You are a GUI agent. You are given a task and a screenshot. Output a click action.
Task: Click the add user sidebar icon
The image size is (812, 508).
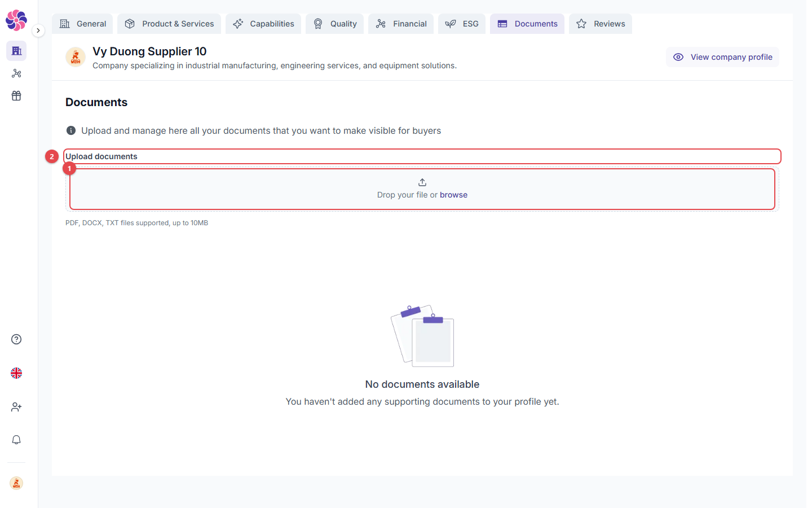(x=16, y=407)
